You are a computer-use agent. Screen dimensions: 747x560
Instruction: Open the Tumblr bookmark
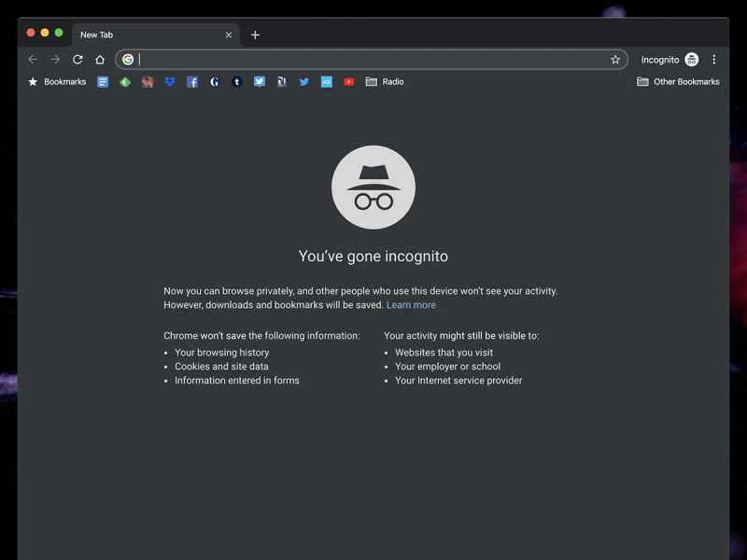237,81
